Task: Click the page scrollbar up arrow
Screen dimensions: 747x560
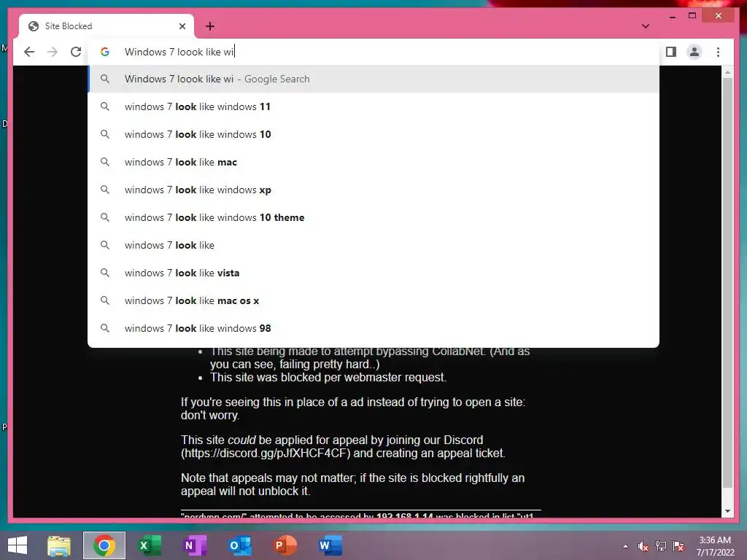Action: (x=727, y=72)
